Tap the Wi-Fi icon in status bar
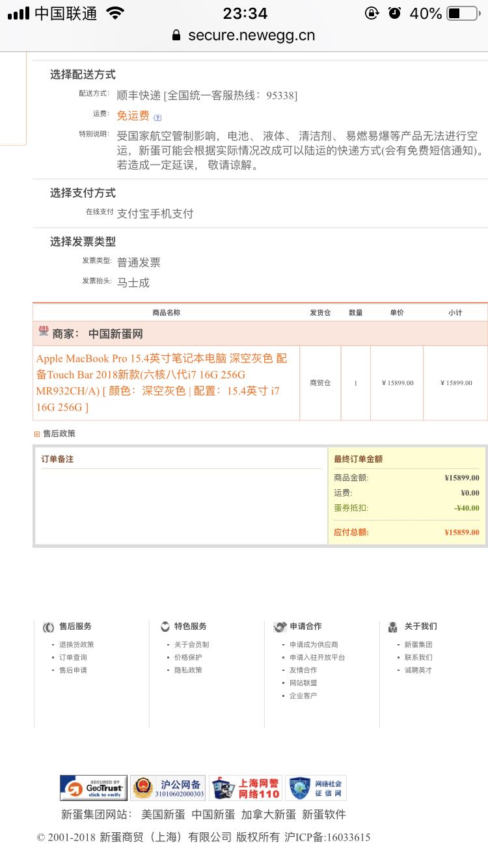 [115, 13]
